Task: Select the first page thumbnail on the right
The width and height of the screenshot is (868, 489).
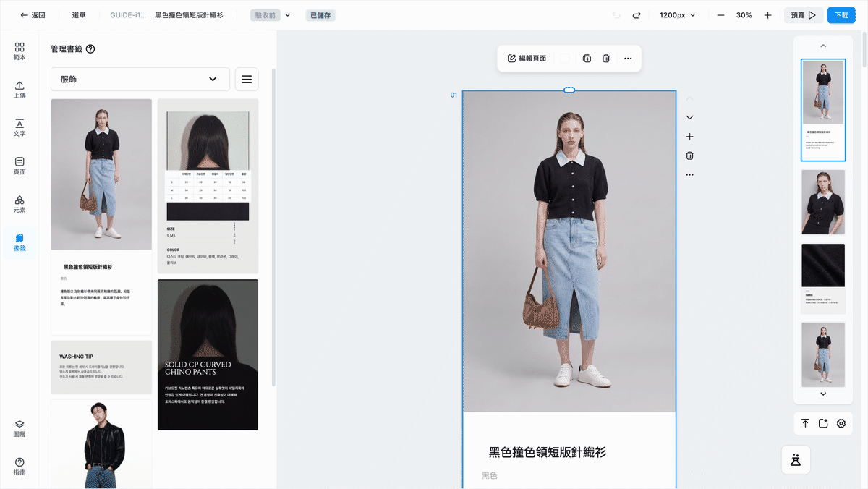Action: (x=823, y=110)
